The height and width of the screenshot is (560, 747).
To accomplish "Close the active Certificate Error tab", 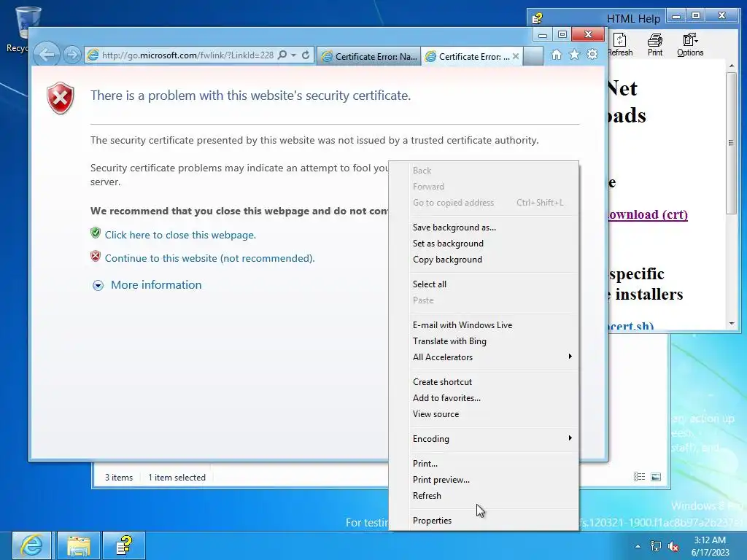I will point(516,56).
